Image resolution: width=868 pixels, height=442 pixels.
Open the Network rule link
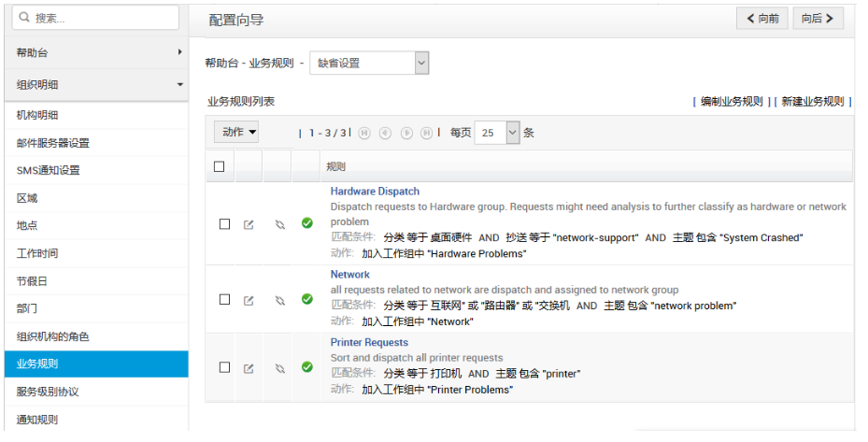[349, 274]
